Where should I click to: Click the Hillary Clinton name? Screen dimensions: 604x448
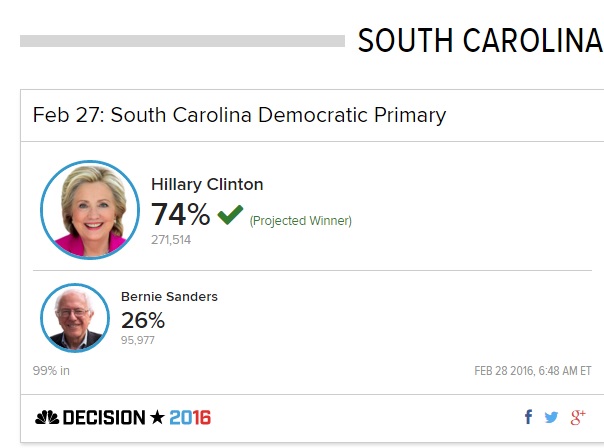click(207, 185)
